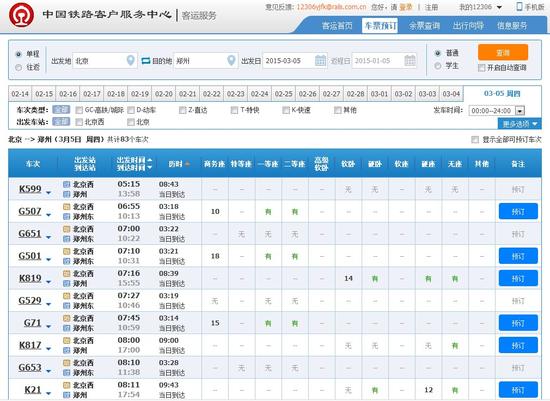Screen dimensions: 550x401
Task: Expand more options panel
Action: pos(519,124)
